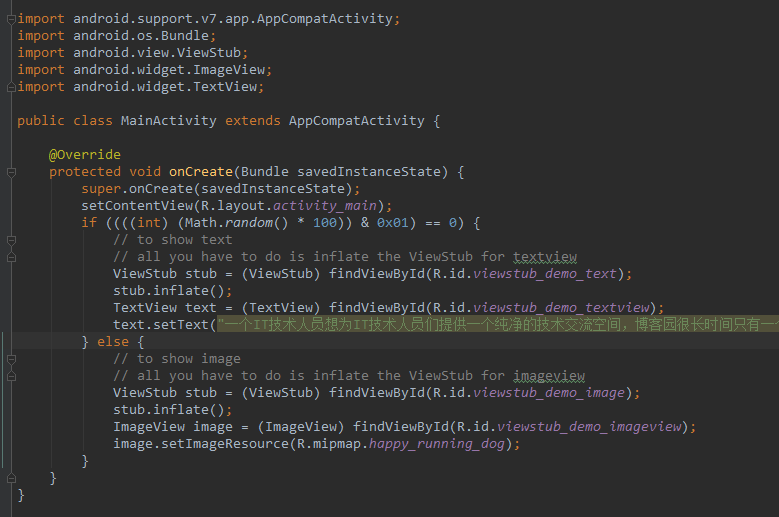Click 'TextView text' variable declaration
Image resolution: width=779 pixels, height=517 pixels.
pos(164,307)
